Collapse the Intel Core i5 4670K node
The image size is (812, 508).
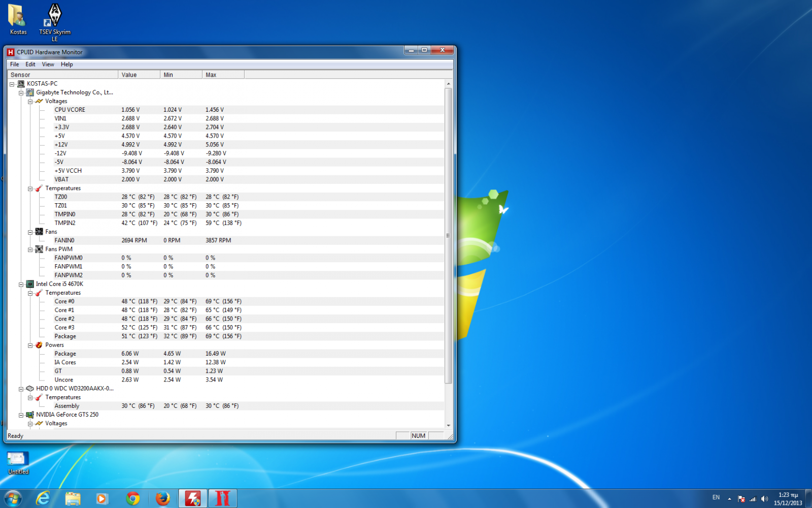21,284
